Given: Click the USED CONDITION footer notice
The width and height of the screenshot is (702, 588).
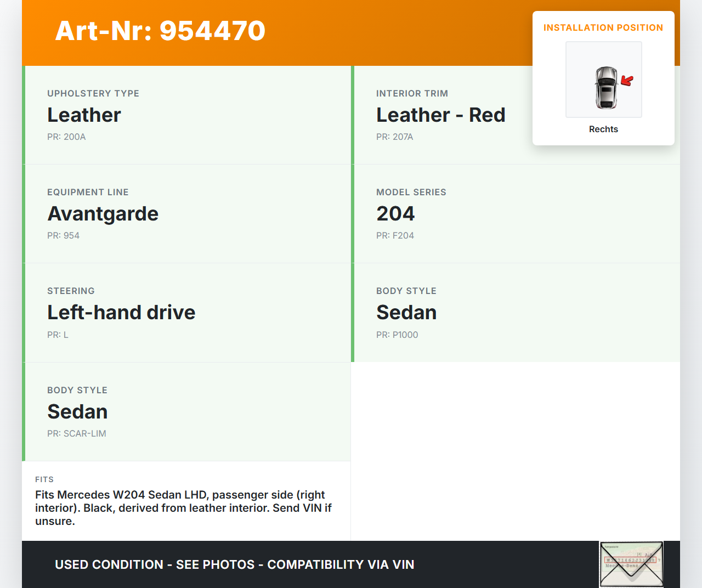Looking at the screenshot, I should [x=235, y=564].
